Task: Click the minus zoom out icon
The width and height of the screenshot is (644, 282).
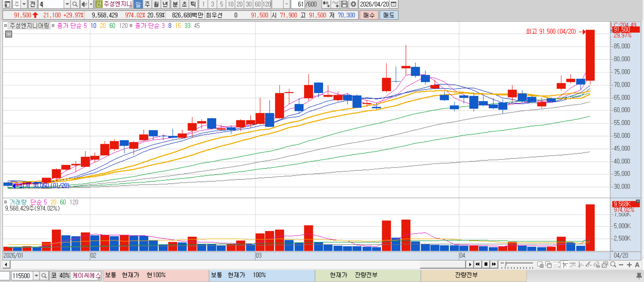Action: [x=621, y=264]
